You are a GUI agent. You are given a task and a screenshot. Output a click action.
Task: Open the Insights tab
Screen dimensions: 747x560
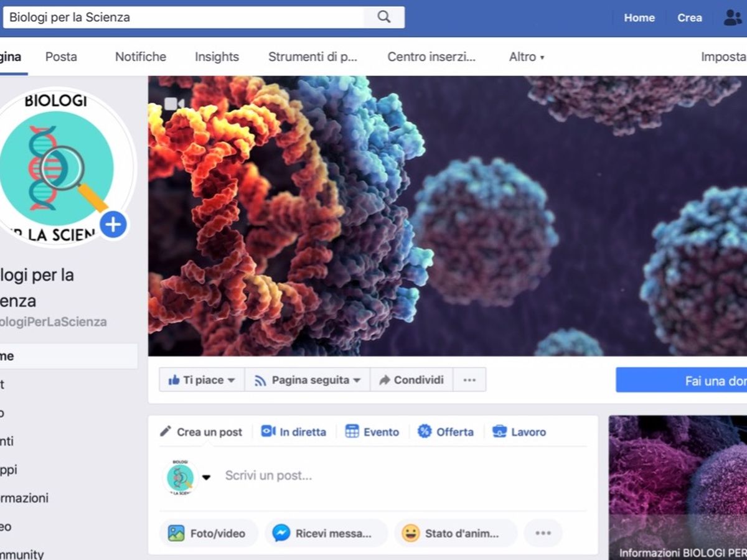(217, 57)
